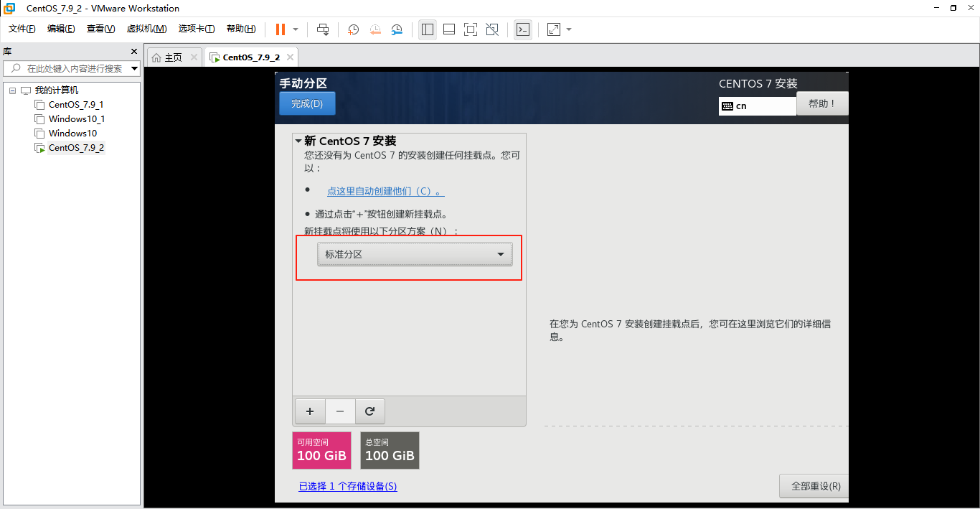Image resolution: width=980 pixels, height=509 pixels.
Task: Enter full screen mode icon
Action: coord(471,29)
